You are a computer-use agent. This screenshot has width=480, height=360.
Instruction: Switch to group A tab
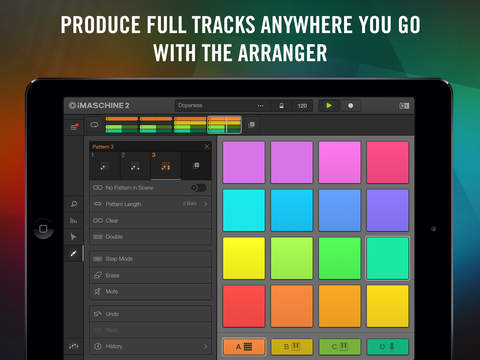pyautogui.click(x=244, y=347)
